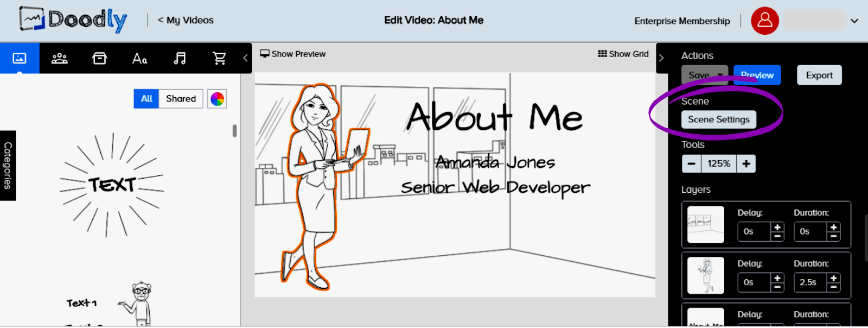Viewport: 868px width, 328px height.
Task: Select Senior Web Developer text on canvas
Action: pos(495,187)
